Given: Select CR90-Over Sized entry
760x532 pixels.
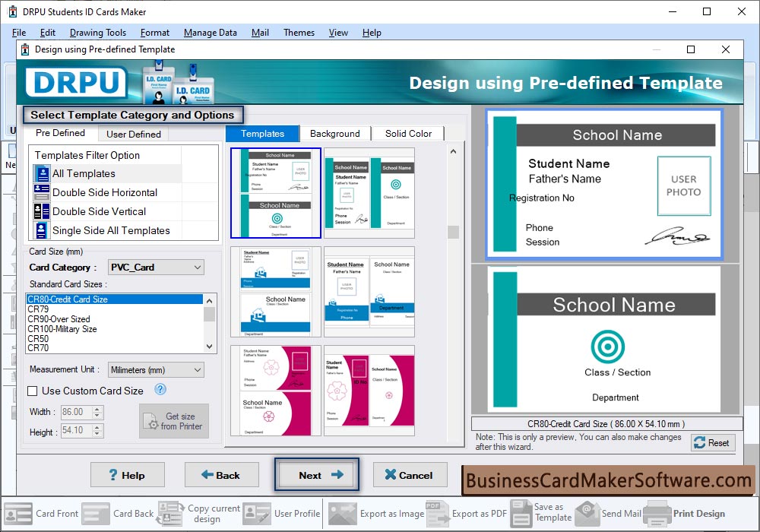Looking at the screenshot, I should click(115, 318).
